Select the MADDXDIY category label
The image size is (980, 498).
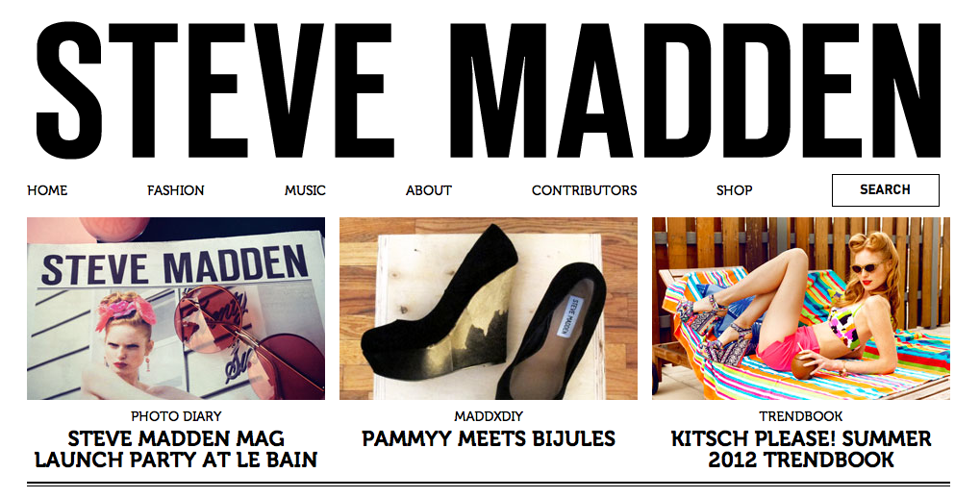[489, 416]
